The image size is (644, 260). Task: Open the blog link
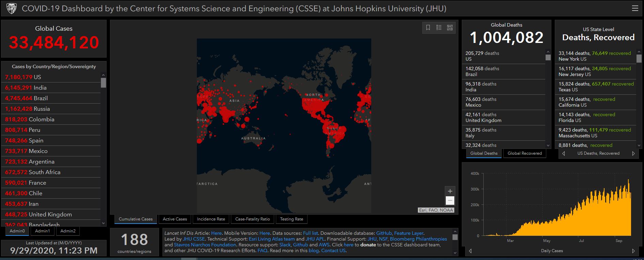[x=313, y=250]
